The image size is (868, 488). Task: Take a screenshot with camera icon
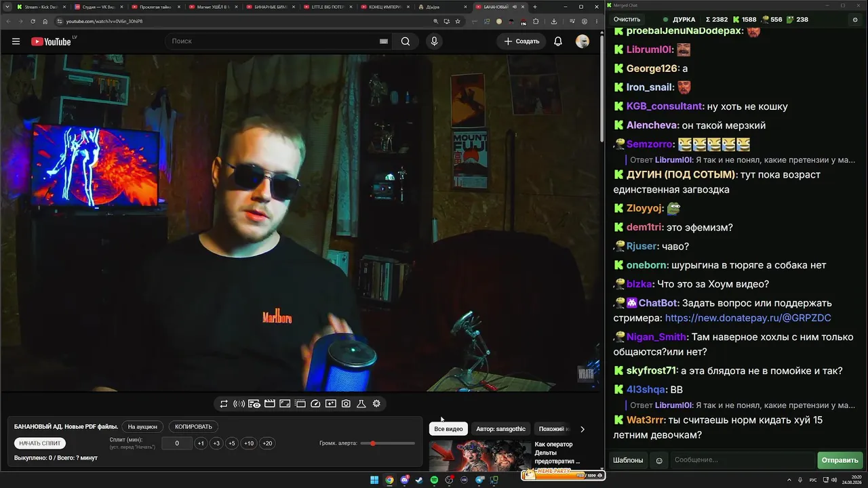tap(346, 404)
